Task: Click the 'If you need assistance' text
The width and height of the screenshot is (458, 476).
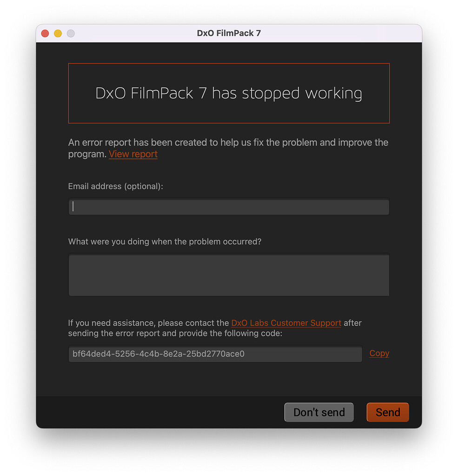Action: pos(149,323)
